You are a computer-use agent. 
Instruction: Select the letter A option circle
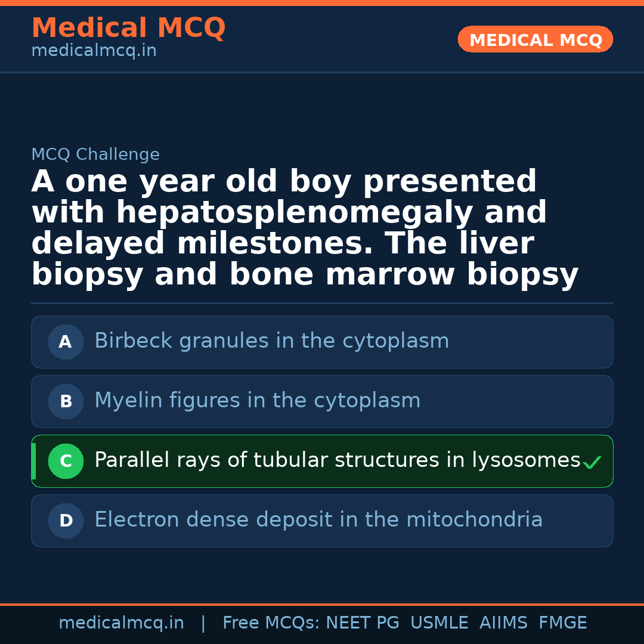click(66, 342)
